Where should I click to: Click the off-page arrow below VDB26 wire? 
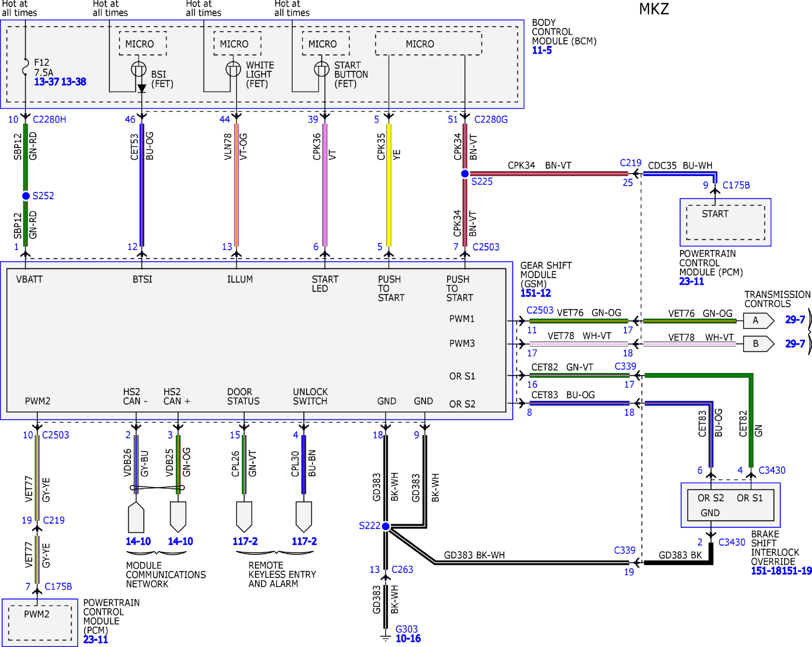pyautogui.click(x=136, y=517)
